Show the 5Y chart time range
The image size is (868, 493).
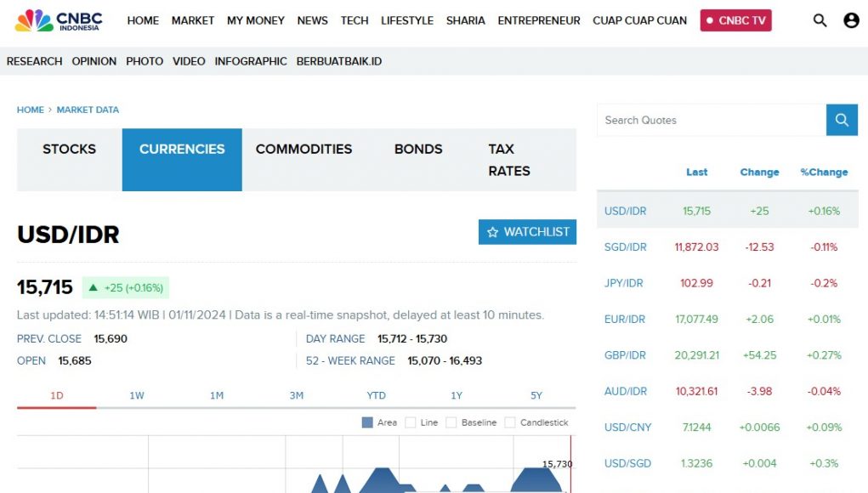tap(536, 395)
